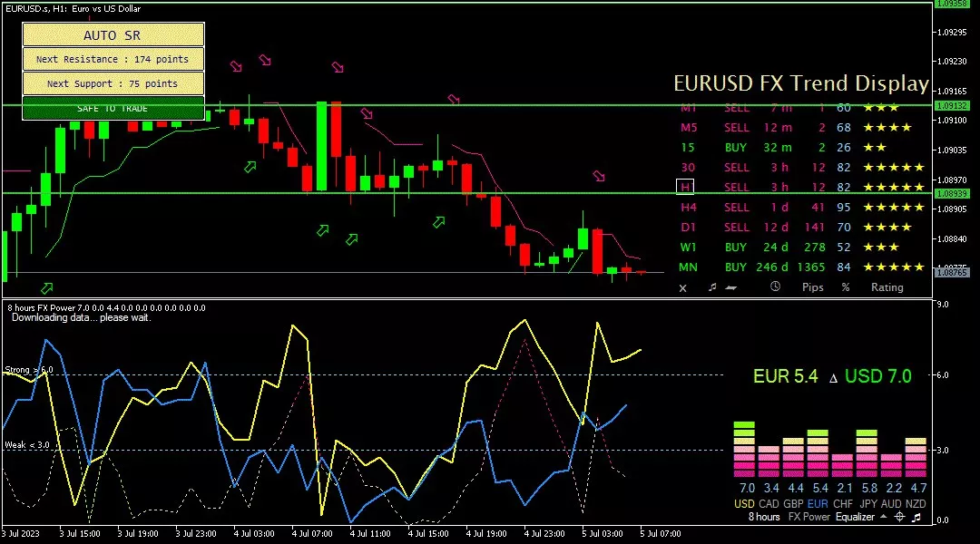Collapse FX Power panel with the up arrow
This screenshot has width=980, height=544.
point(883,517)
